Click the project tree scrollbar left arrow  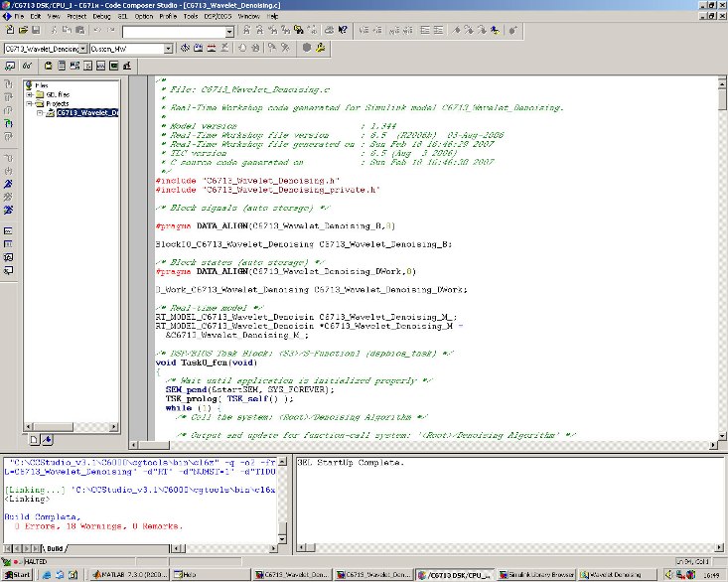click(29, 426)
